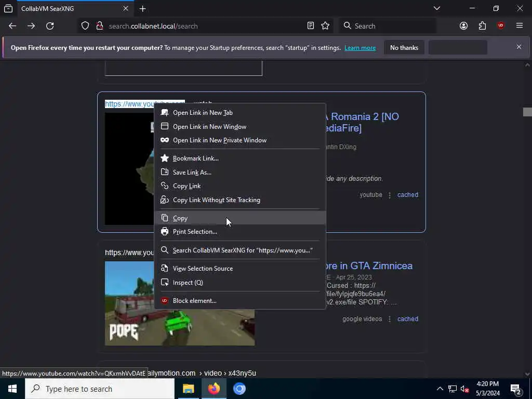Click the insecure connection lock icon
Viewport: 532px width, 399px height.
[x=99, y=26]
